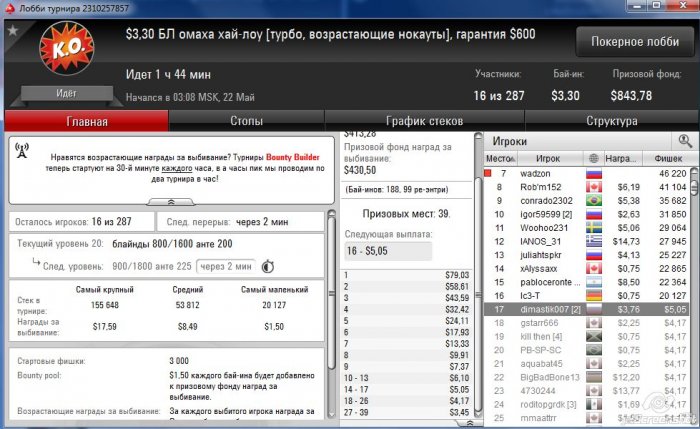Viewport: 700px width, 429px height.
Task: Select player gstarr666 row
Action: pyautogui.click(x=586, y=323)
